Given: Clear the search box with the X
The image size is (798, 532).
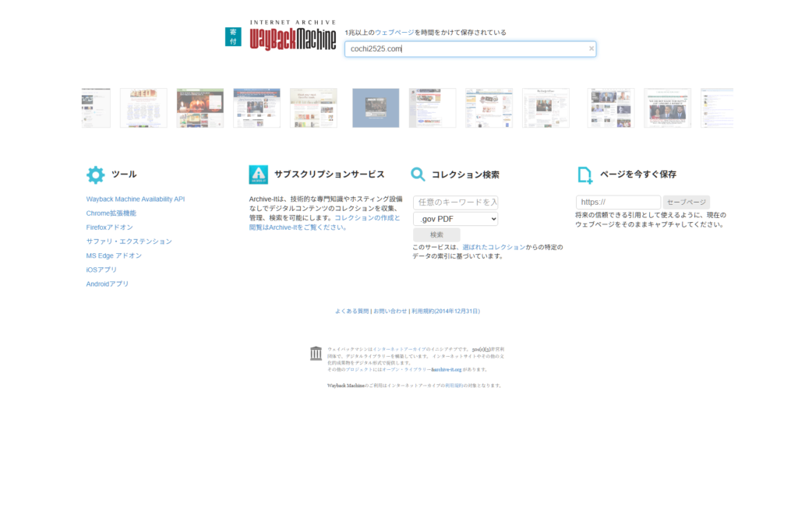Looking at the screenshot, I should 591,49.
